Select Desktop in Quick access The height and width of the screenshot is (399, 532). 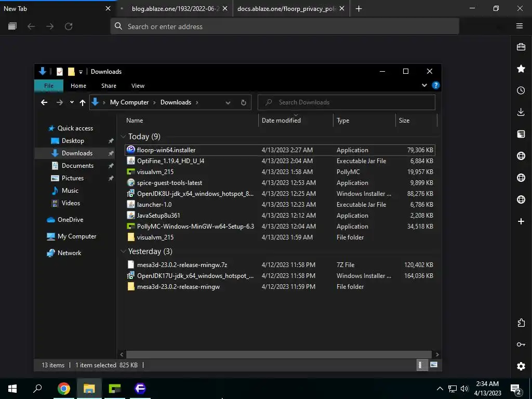(73, 141)
